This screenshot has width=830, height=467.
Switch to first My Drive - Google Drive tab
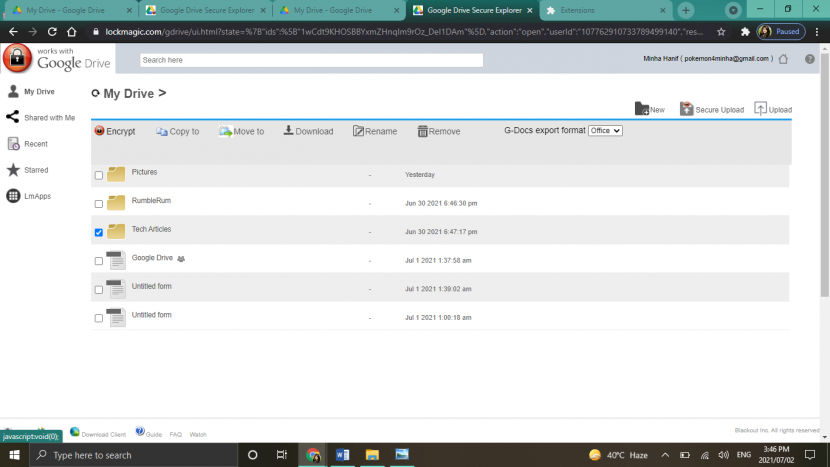click(71, 10)
